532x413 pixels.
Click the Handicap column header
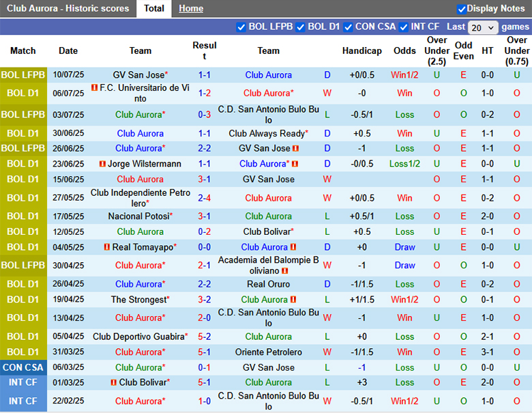coord(362,51)
